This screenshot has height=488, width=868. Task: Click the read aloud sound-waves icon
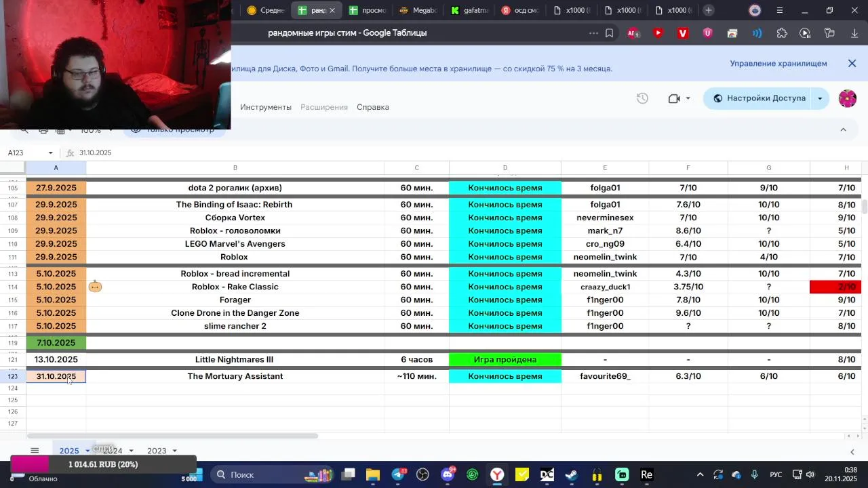pyautogui.click(x=757, y=33)
